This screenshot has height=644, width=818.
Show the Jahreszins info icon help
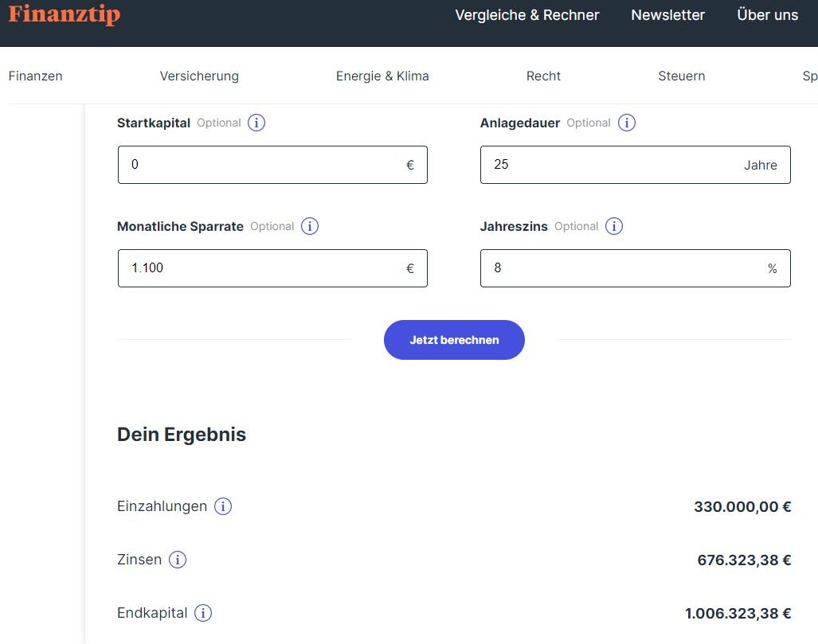tap(614, 226)
